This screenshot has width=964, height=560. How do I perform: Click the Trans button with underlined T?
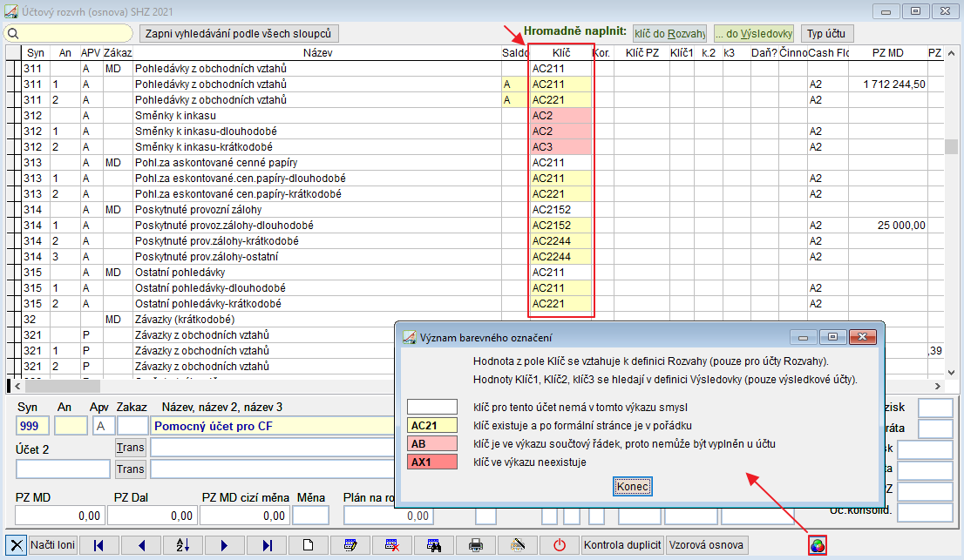pos(131,448)
